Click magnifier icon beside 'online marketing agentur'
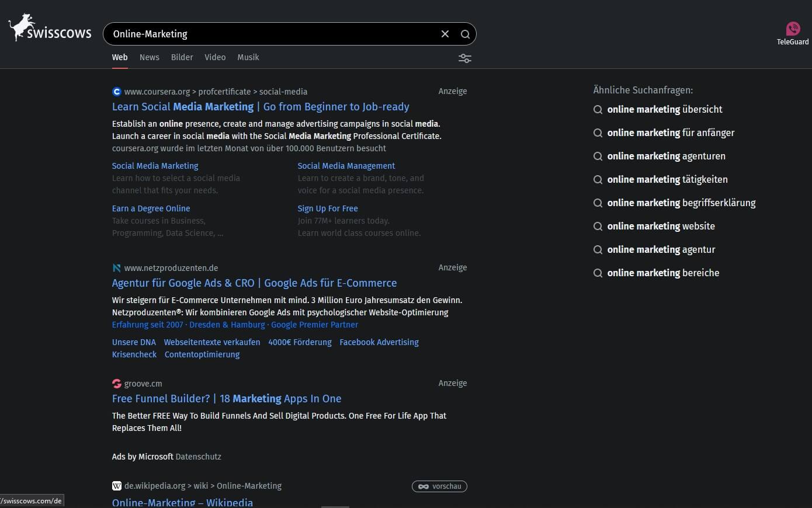This screenshot has height=508, width=812. 598,250
